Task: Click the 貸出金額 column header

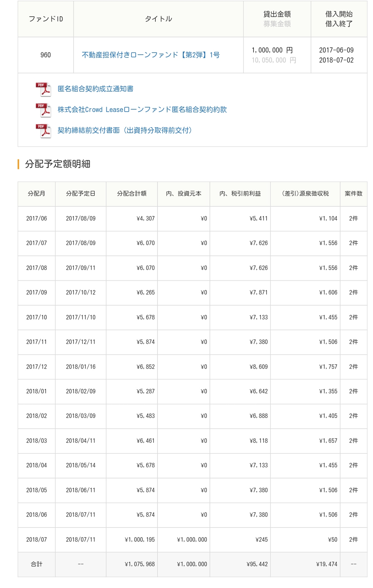Action: click(277, 14)
